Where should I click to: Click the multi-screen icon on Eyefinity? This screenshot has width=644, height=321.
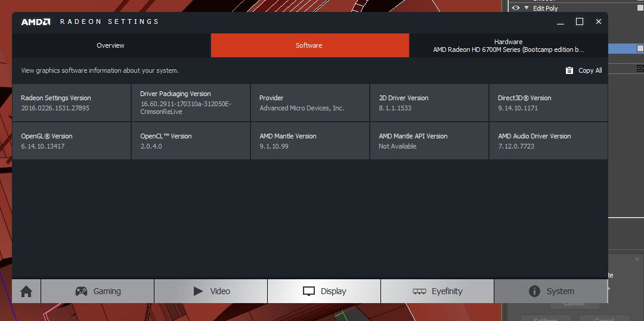[419, 291]
